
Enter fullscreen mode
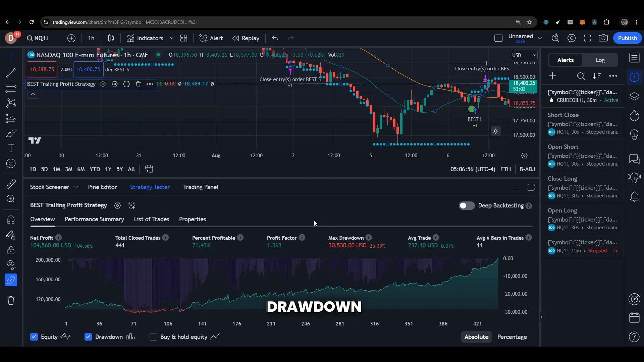[587, 38]
